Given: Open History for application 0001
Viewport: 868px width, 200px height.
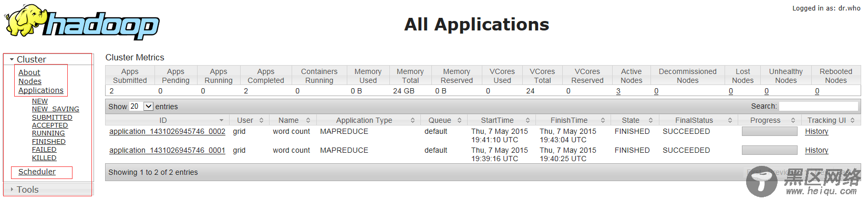Looking at the screenshot, I should 817,150.
